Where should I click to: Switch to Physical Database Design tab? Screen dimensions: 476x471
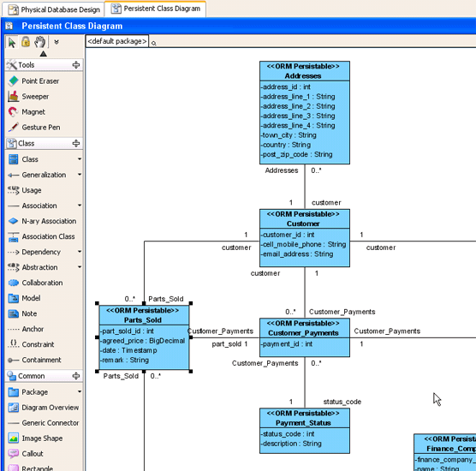click(54, 9)
